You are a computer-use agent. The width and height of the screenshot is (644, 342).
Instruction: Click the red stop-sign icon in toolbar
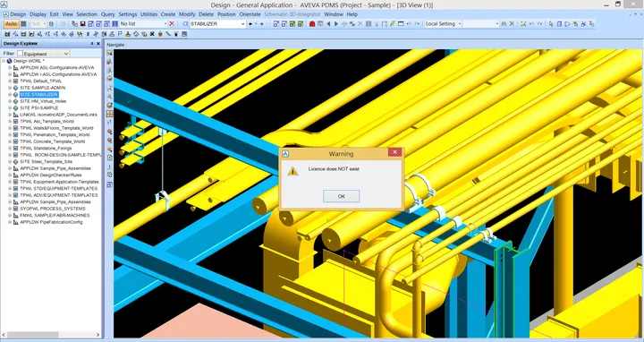tap(312, 24)
